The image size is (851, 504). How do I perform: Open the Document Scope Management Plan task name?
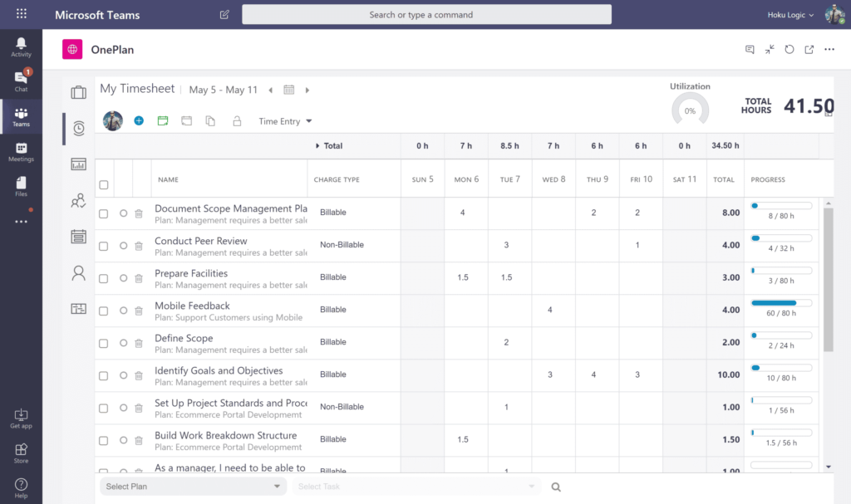231,208
